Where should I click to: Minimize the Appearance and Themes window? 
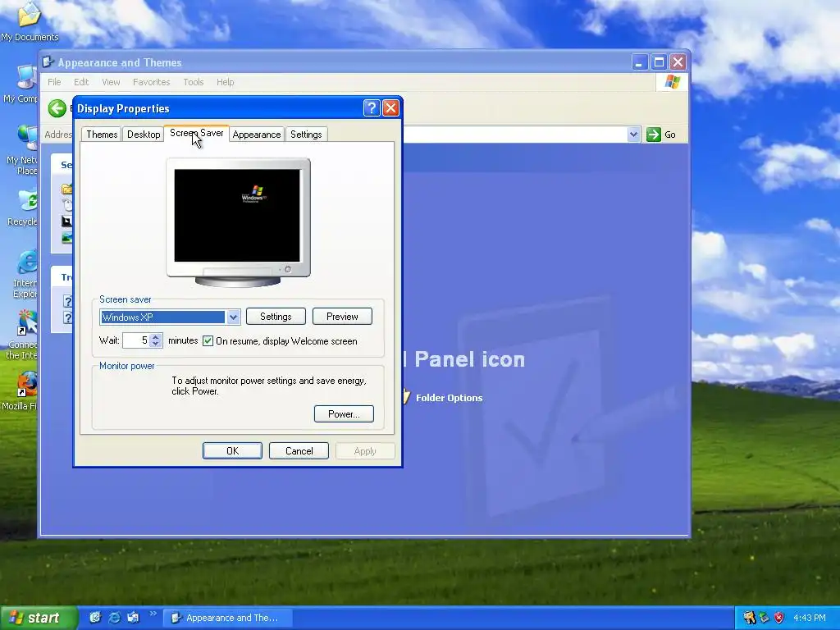[x=639, y=62]
